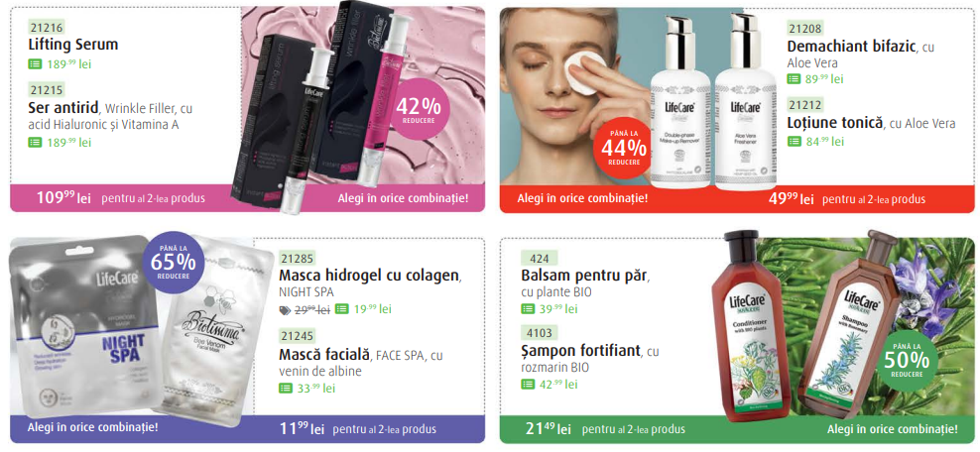The height and width of the screenshot is (452, 980).
Task: Click list icon beside Mască facială 33.99 lei
Action: (x=286, y=389)
